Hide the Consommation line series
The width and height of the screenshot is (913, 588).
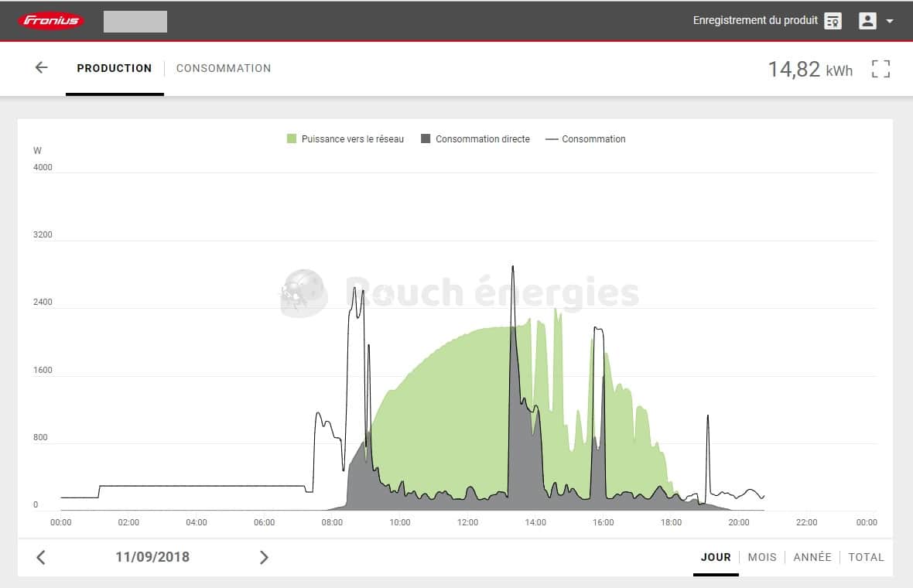point(593,139)
